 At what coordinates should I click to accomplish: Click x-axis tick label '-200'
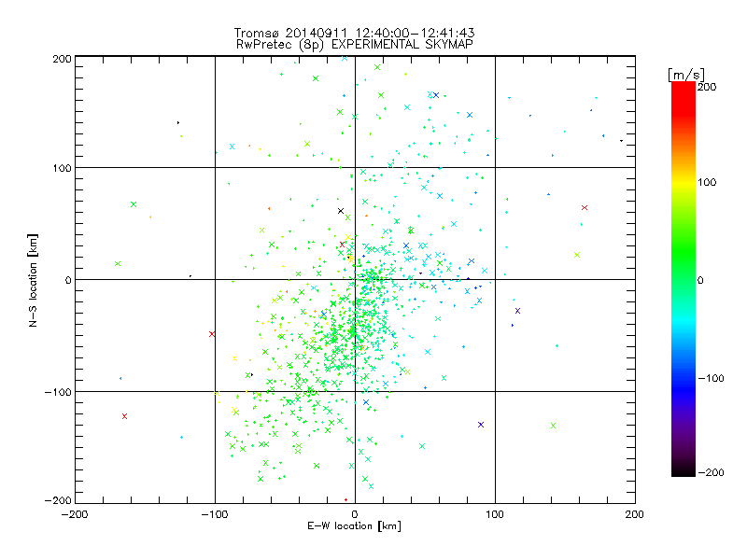75,514
